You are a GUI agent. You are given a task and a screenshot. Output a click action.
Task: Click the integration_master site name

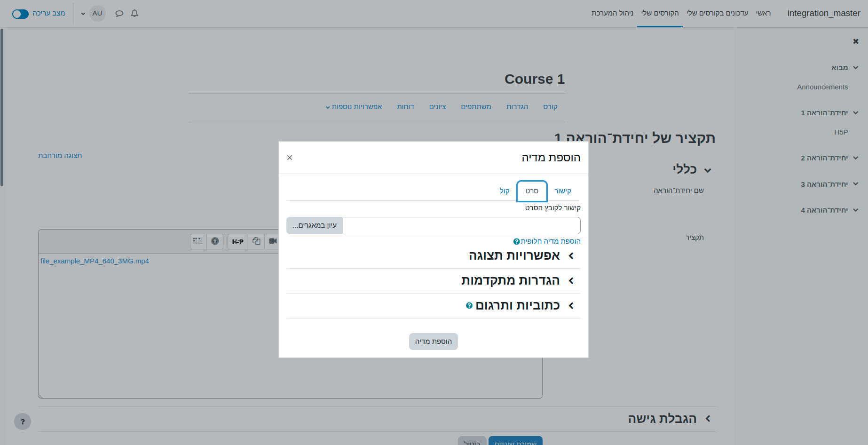coord(824,13)
